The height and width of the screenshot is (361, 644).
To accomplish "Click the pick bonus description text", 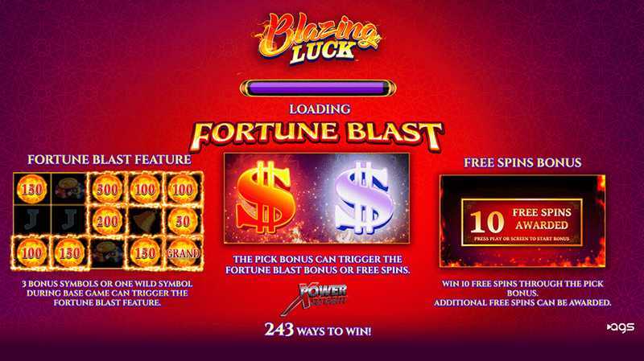I will 318,265.
